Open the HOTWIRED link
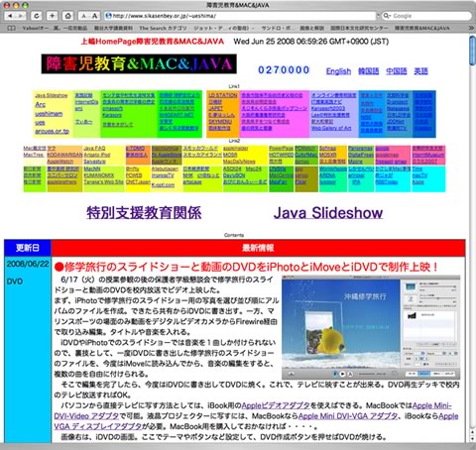Viewport: 476px width, 450px height. tap(282, 155)
